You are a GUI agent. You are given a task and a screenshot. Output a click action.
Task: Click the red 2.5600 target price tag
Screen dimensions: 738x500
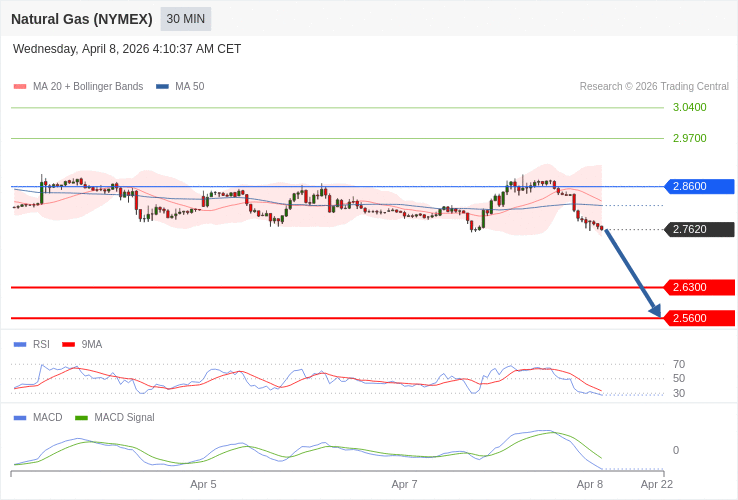699,318
